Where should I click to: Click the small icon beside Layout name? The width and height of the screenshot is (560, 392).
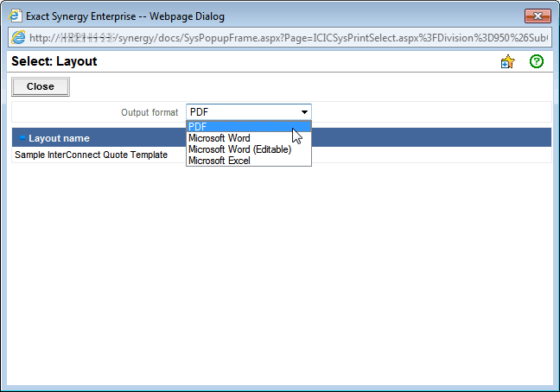coord(22,138)
